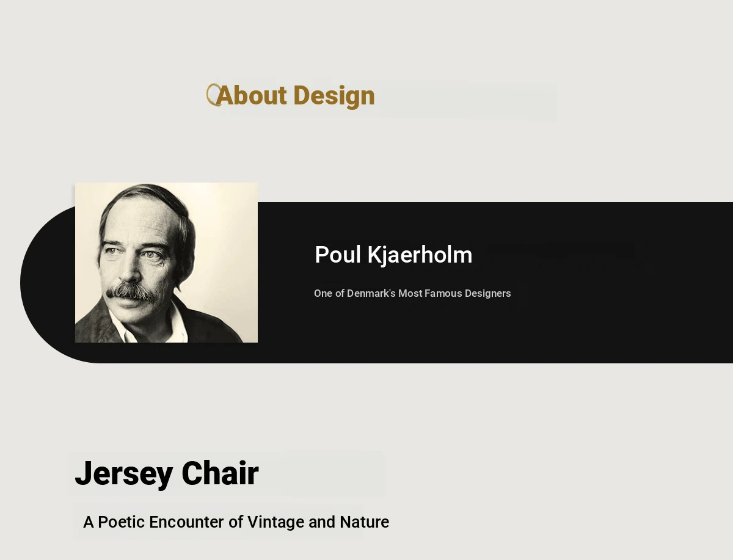
Task: Click the word 'About' in the gold heading
Action: pyautogui.click(x=252, y=96)
